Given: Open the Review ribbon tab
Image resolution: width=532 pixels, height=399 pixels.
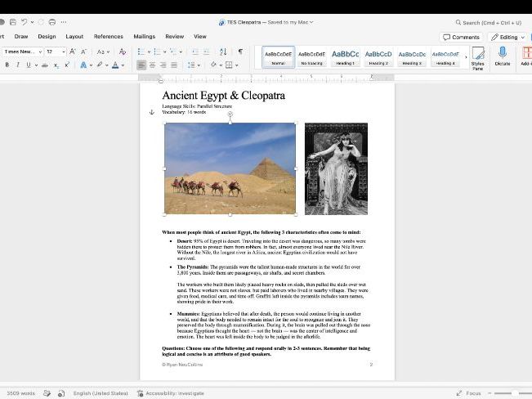Looking at the screenshot, I should click(x=174, y=36).
